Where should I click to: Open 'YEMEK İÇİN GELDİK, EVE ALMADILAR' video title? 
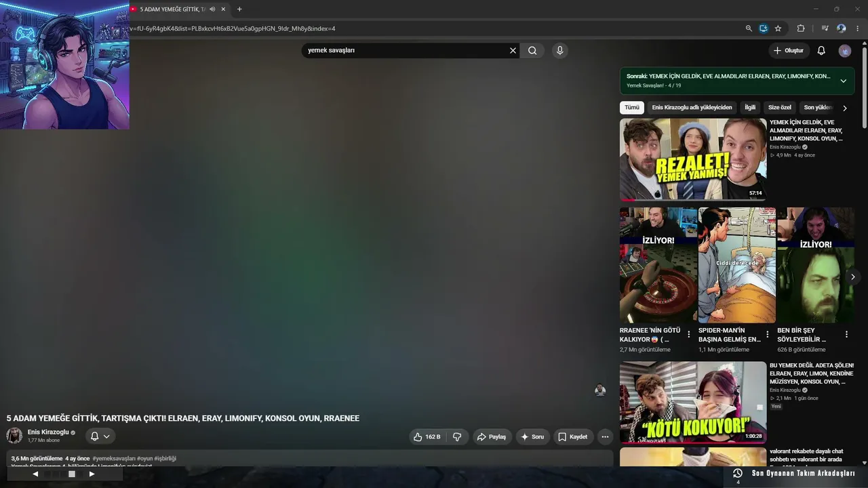pos(807,131)
